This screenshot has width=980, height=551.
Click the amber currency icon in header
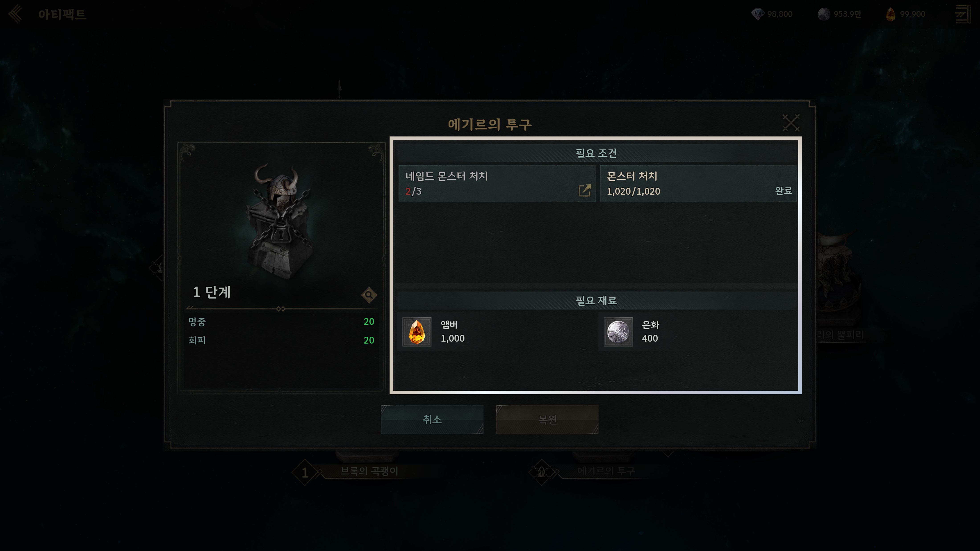coord(891,14)
